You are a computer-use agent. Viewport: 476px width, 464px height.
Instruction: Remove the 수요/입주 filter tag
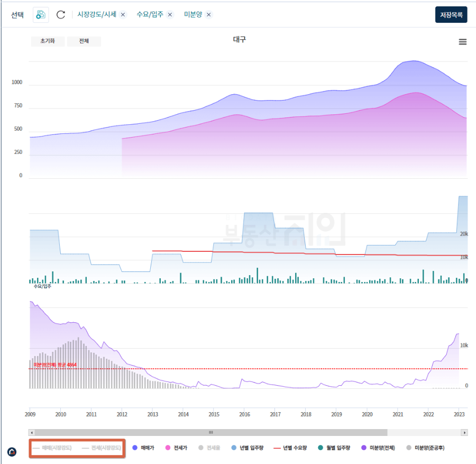170,15
